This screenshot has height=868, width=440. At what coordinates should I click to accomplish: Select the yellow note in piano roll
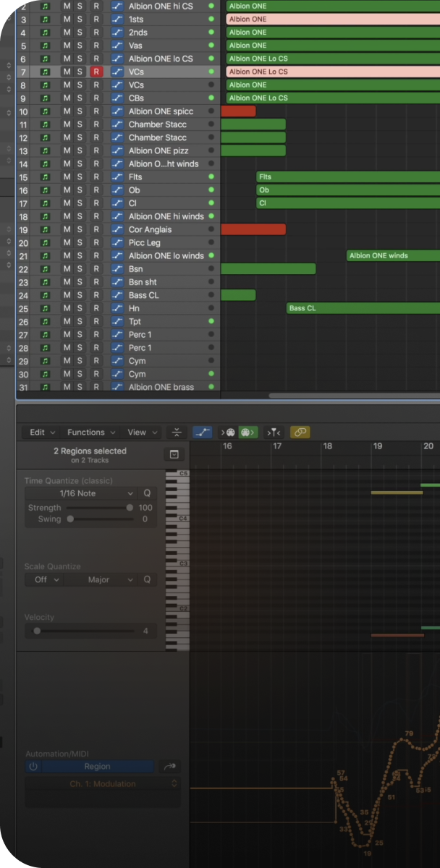pos(397,493)
